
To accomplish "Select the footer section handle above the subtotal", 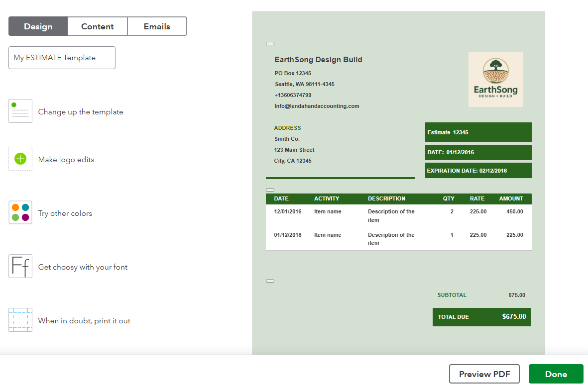I will click(x=270, y=281).
